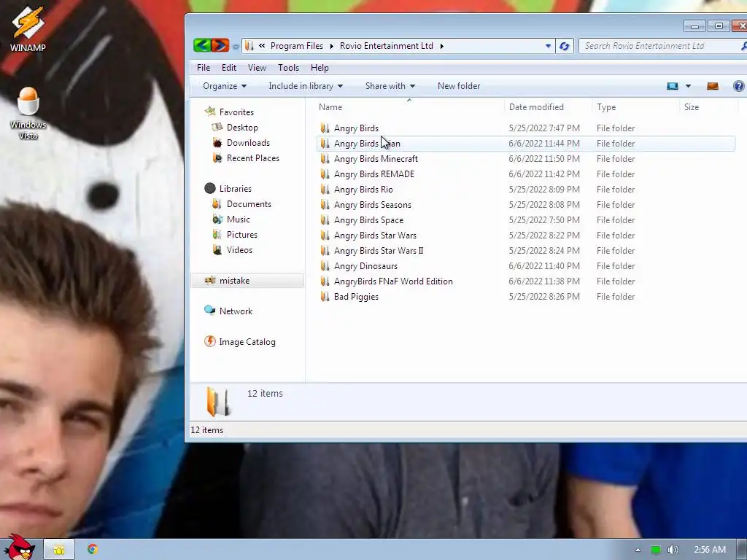The height and width of the screenshot is (560, 747).
Task: Open Include in library dropdown
Action: pos(306,86)
